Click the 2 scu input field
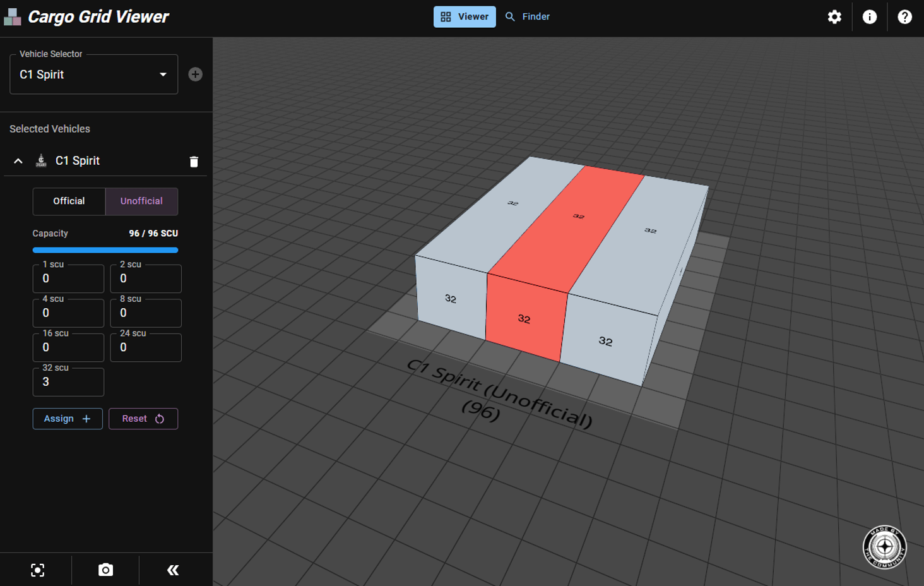The image size is (924, 586). [146, 278]
